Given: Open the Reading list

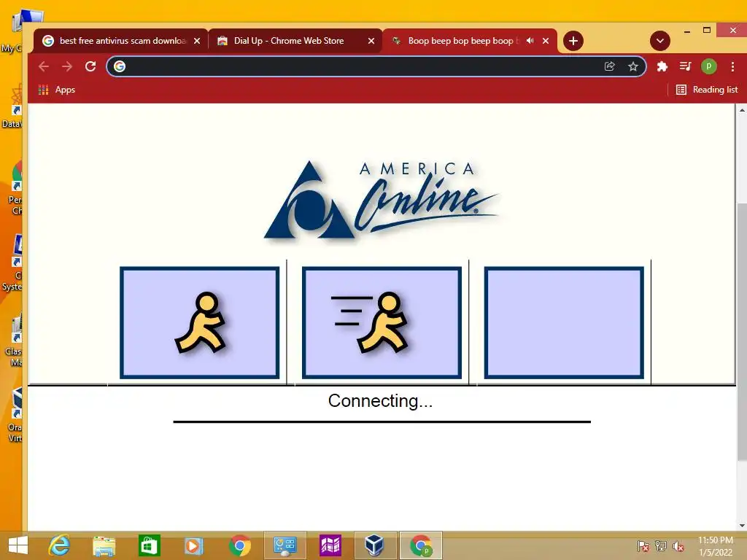Looking at the screenshot, I should (707, 90).
